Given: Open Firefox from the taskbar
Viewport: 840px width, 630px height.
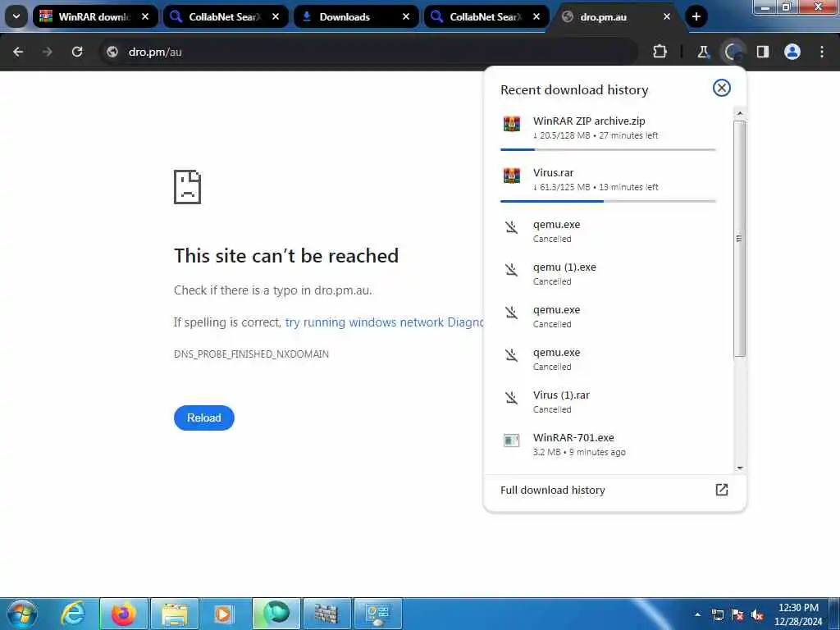Looking at the screenshot, I should pyautogui.click(x=124, y=614).
